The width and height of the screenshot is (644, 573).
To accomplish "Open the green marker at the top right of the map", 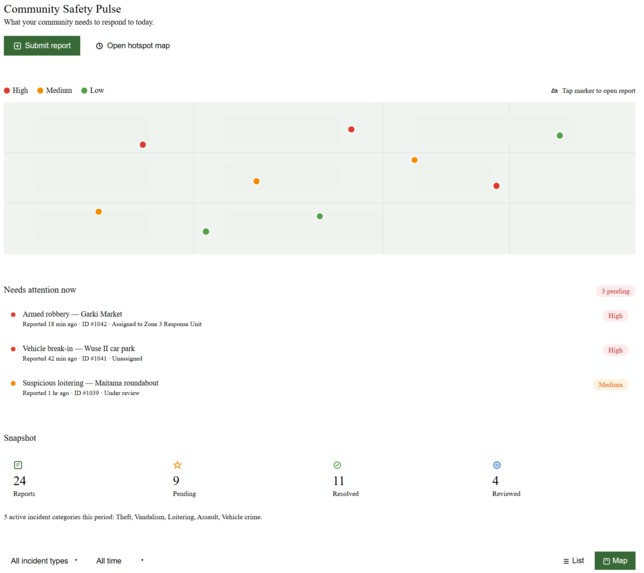I will pyautogui.click(x=560, y=136).
